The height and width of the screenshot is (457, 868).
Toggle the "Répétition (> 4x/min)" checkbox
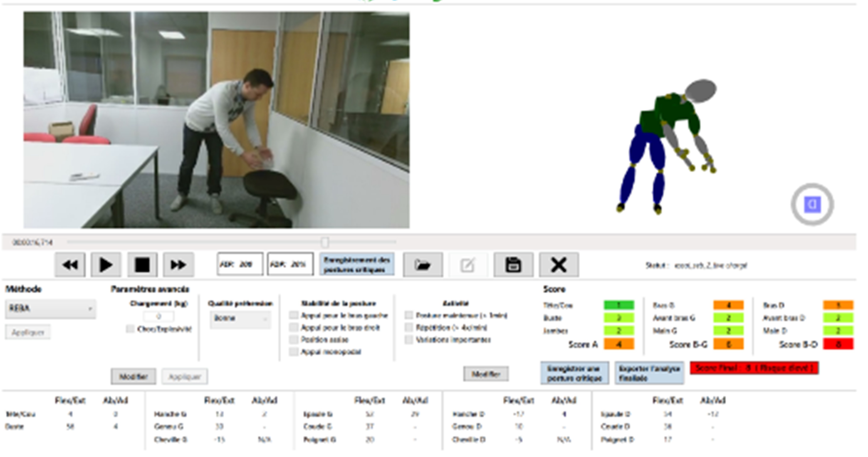coord(409,327)
